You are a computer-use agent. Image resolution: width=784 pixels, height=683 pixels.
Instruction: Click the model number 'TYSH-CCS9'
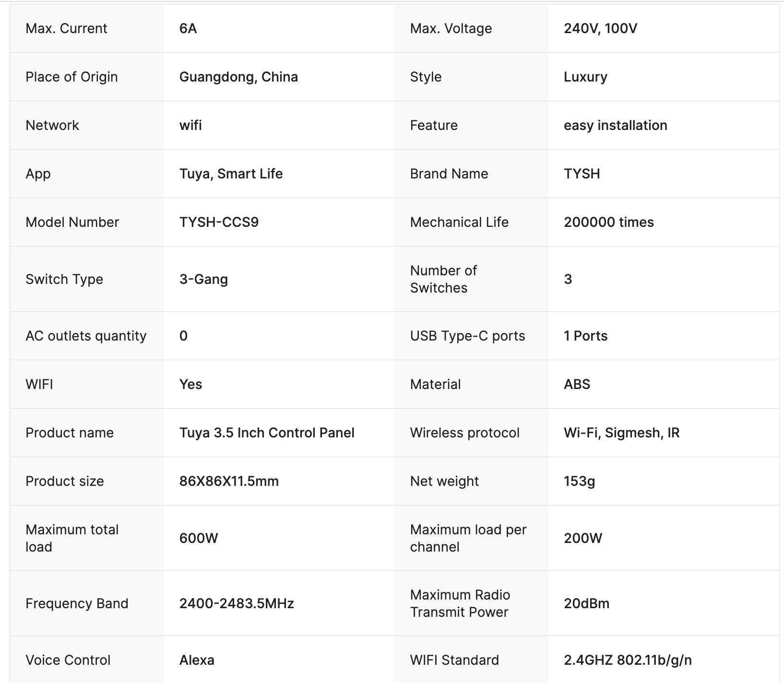pyautogui.click(x=219, y=222)
